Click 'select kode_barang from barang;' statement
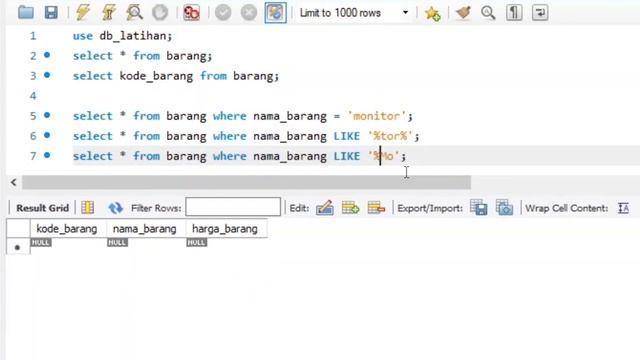Image resolution: width=640 pixels, height=360 pixels. point(176,76)
